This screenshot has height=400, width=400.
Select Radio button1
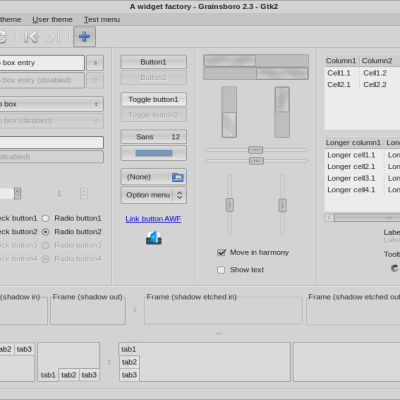(x=46, y=218)
